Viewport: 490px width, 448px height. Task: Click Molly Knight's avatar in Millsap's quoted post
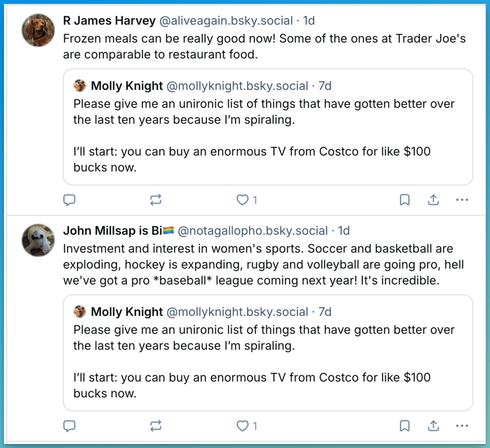(80, 311)
